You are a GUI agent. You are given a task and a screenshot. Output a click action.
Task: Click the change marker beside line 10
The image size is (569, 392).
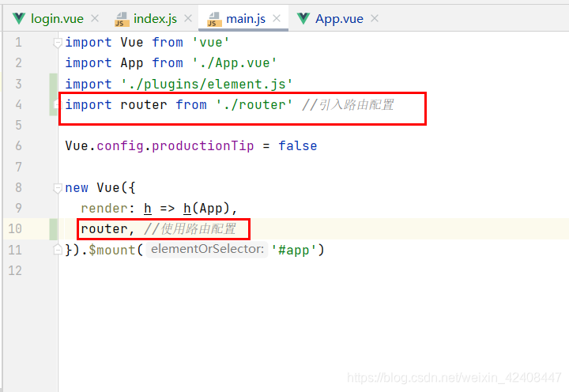[54, 229]
